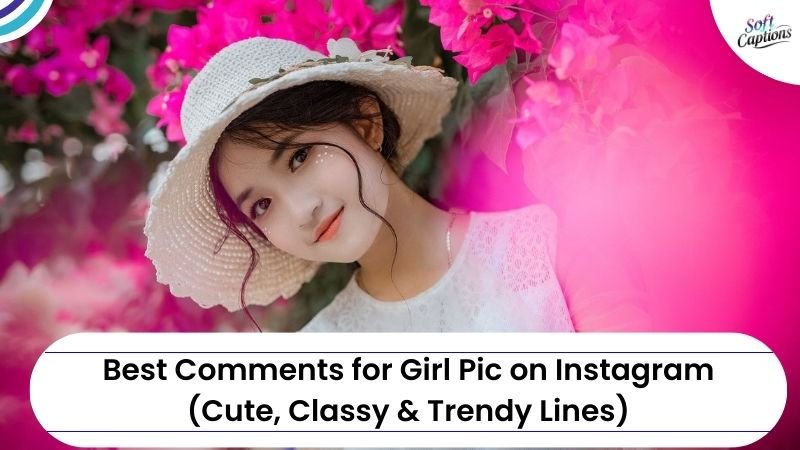The height and width of the screenshot is (450, 800).
Task: Select the word 'Instagram' in the title
Action: (x=634, y=371)
